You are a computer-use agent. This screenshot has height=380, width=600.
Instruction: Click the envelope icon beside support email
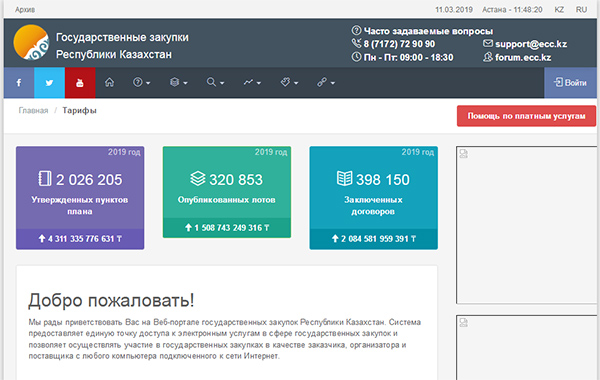coord(488,43)
